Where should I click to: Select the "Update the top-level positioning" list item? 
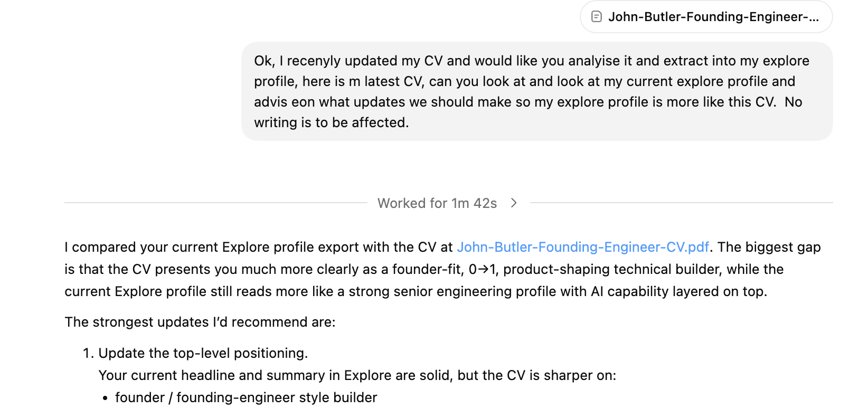click(x=203, y=353)
